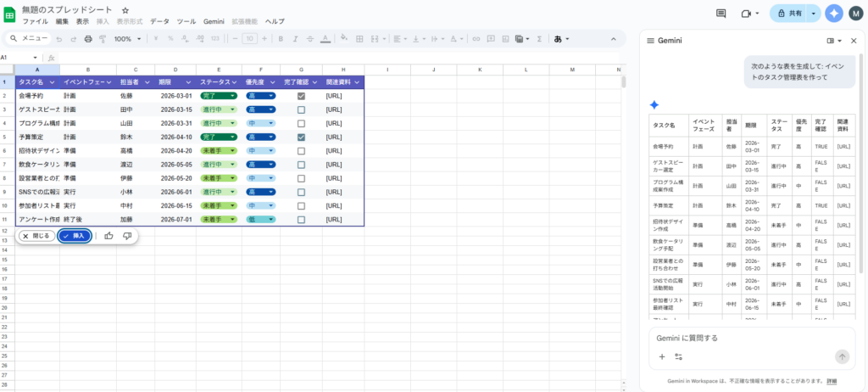Image resolution: width=868 pixels, height=392 pixels.
Task: Click the 共有 share button
Action: [789, 14]
